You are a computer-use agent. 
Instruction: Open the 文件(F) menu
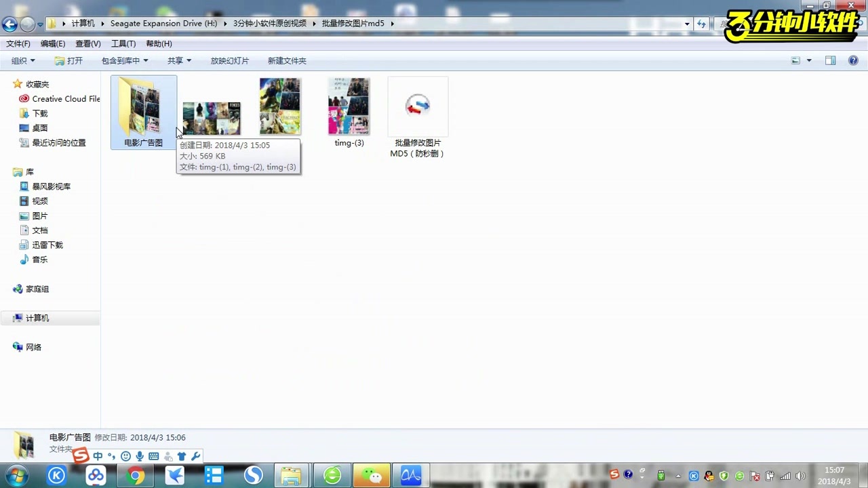tap(18, 43)
